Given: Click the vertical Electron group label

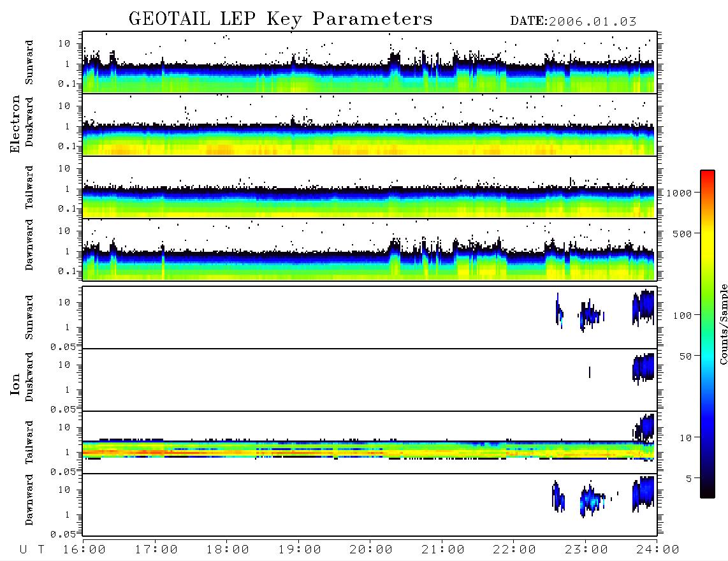Looking at the screenshot, I should point(15,124).
